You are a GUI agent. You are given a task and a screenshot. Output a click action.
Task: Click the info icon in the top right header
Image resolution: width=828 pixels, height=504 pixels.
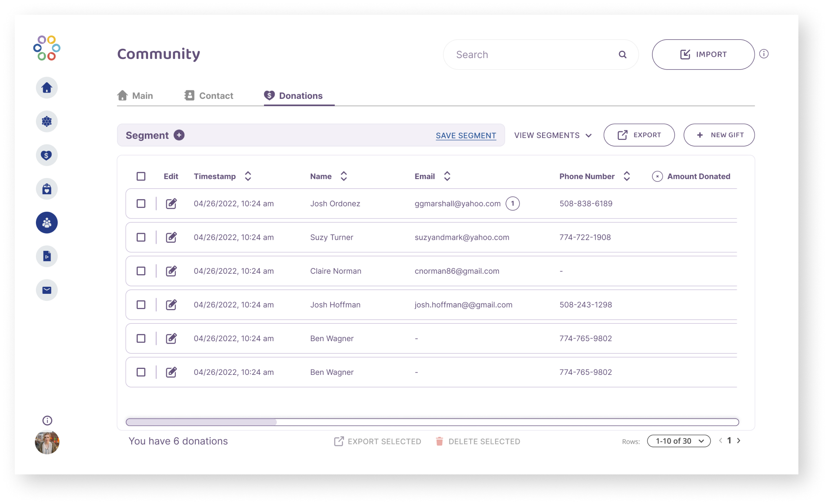(765, 54)
